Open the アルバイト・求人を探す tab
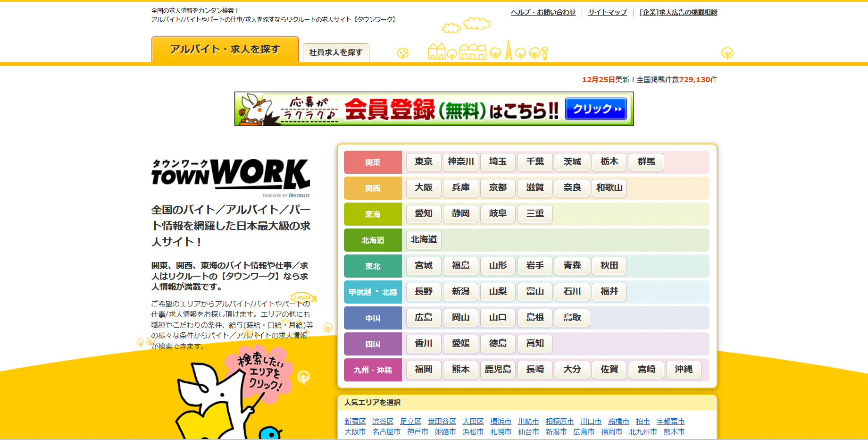868x440 pixels. click(x=225, y=50)
